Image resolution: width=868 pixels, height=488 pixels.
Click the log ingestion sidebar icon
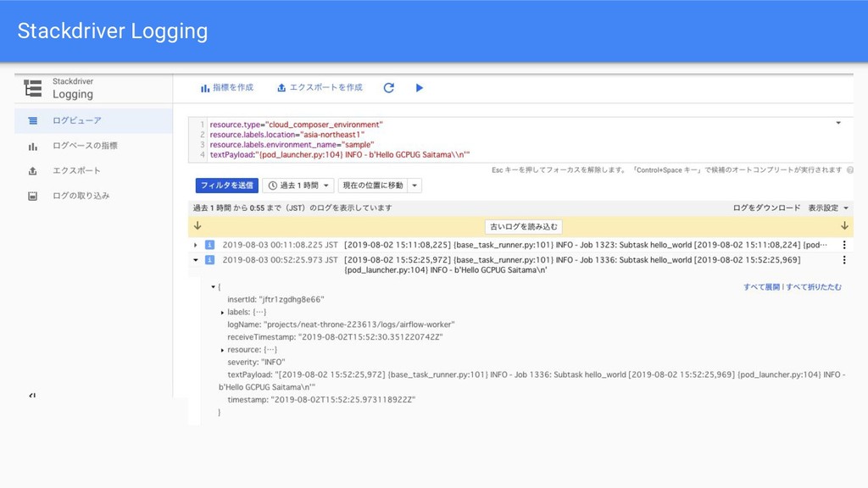click(33, 196)
